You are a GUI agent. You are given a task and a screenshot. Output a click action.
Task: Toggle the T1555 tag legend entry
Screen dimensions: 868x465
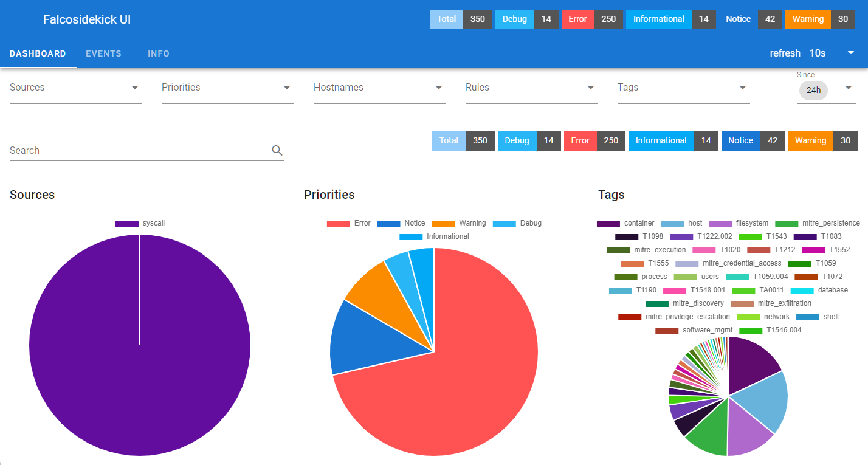coord(645,263)
